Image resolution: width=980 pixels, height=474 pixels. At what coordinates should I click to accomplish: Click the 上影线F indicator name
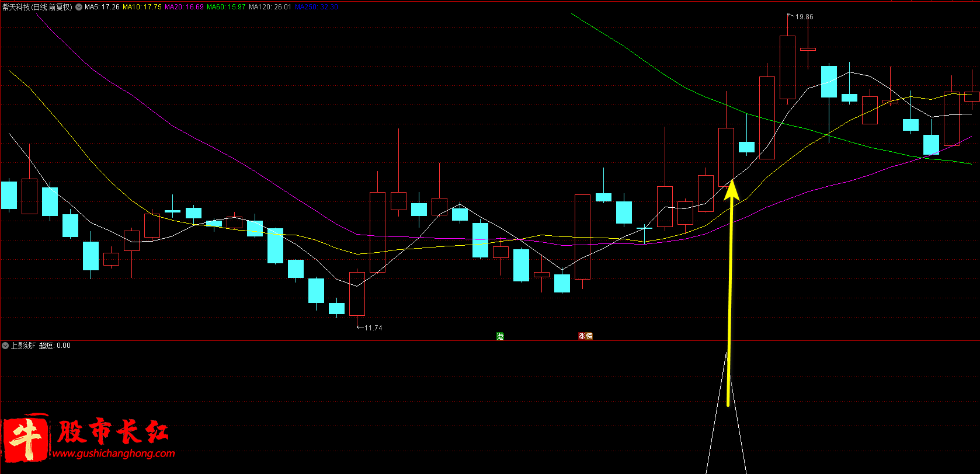23,346
